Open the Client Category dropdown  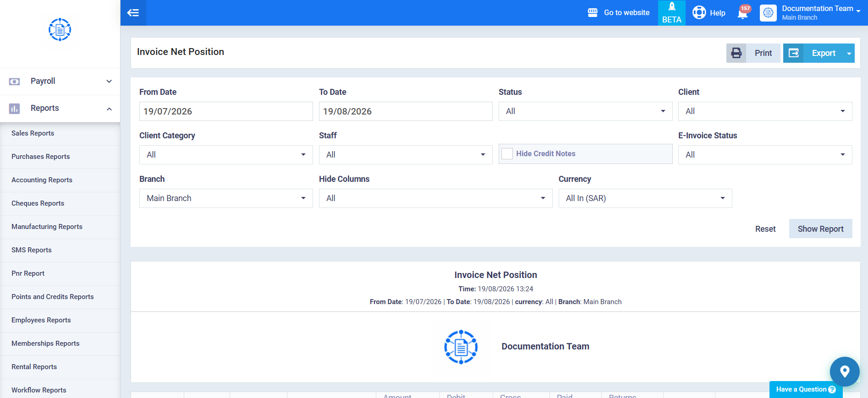[x=226, y=155]
